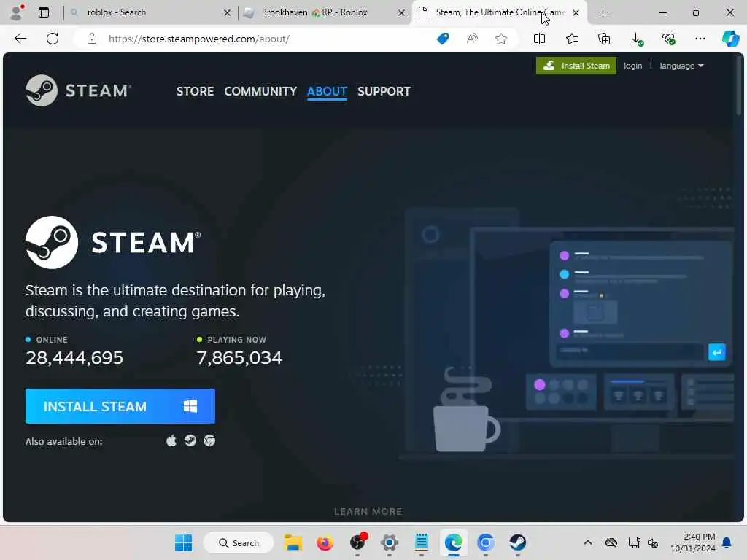Viewport: 747px width, 560px height.
Task: Switch to the Brookhaven RP - Roblox tab
Action: [324, 12]
